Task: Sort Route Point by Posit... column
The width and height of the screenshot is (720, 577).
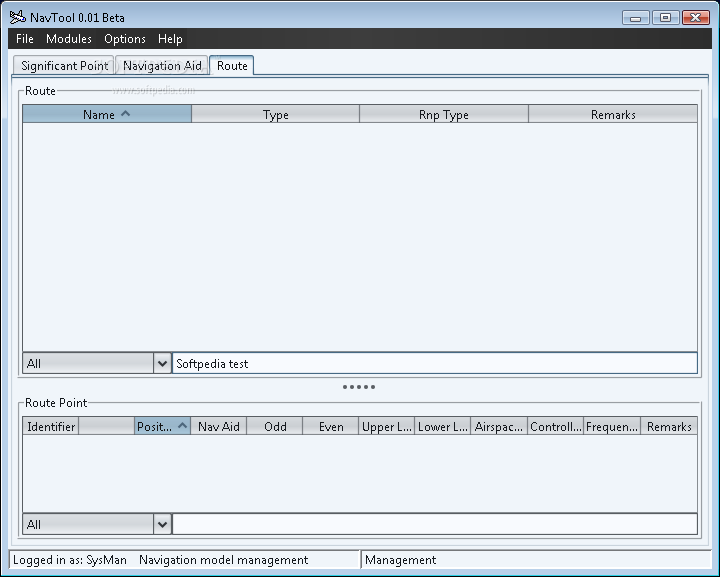Action: pyautogui.click(x=163, y=426)
